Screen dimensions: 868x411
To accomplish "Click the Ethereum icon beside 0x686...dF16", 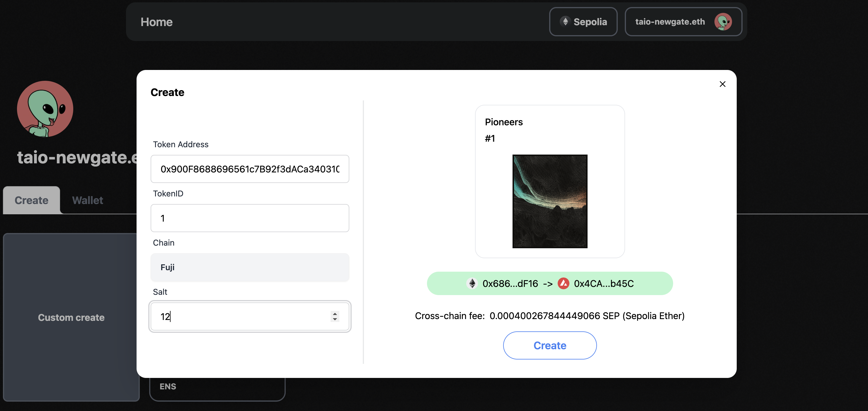I will coord(472,283).
